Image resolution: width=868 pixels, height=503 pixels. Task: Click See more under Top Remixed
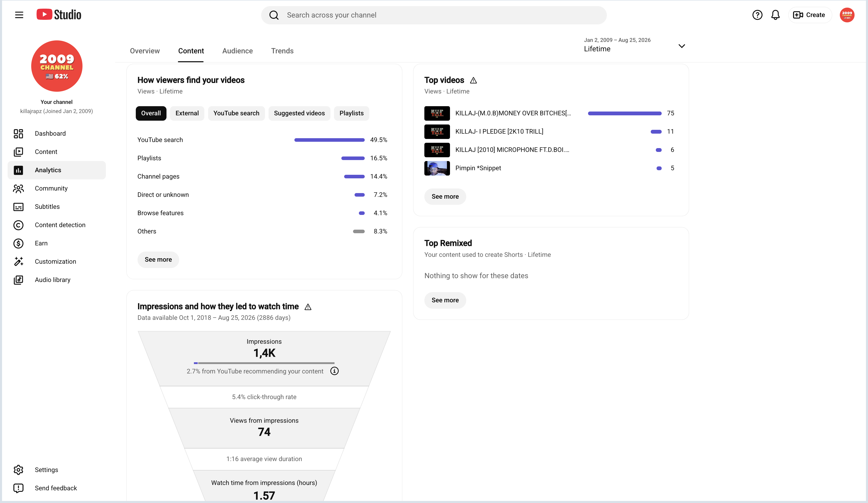click(x=445, y=300)
